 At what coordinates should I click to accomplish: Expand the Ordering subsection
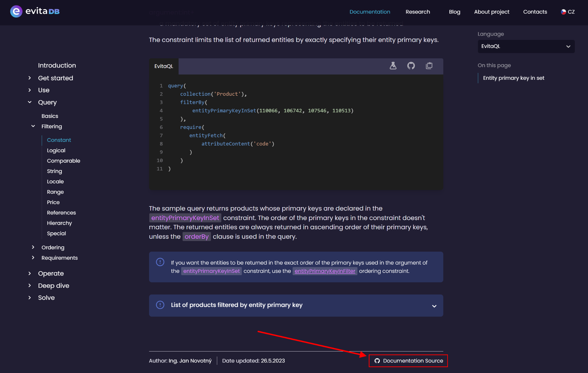pos(33,247)
